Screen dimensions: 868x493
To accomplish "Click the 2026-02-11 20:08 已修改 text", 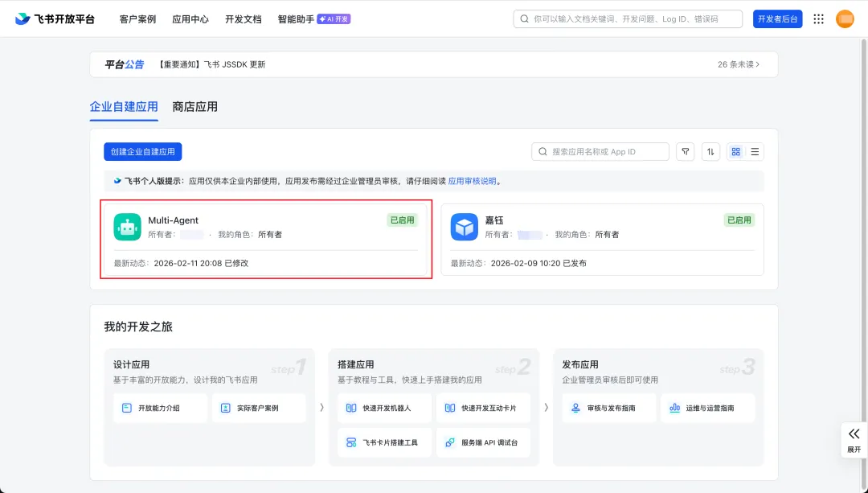I will (x=201, y=263).
